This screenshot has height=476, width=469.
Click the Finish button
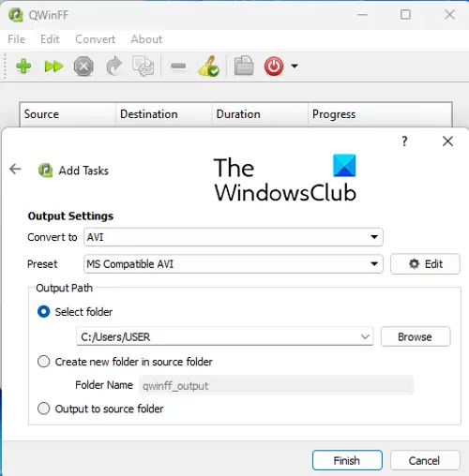tap(347, 460)
